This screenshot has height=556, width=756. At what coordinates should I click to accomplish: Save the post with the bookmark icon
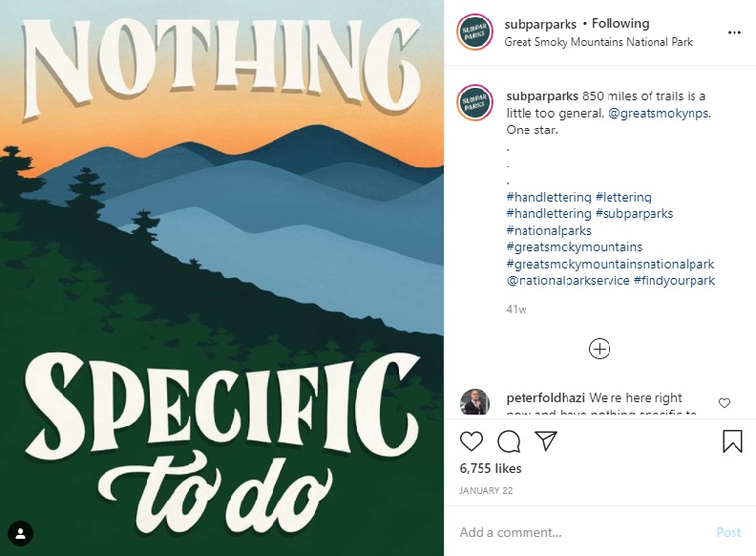[732, 440]
